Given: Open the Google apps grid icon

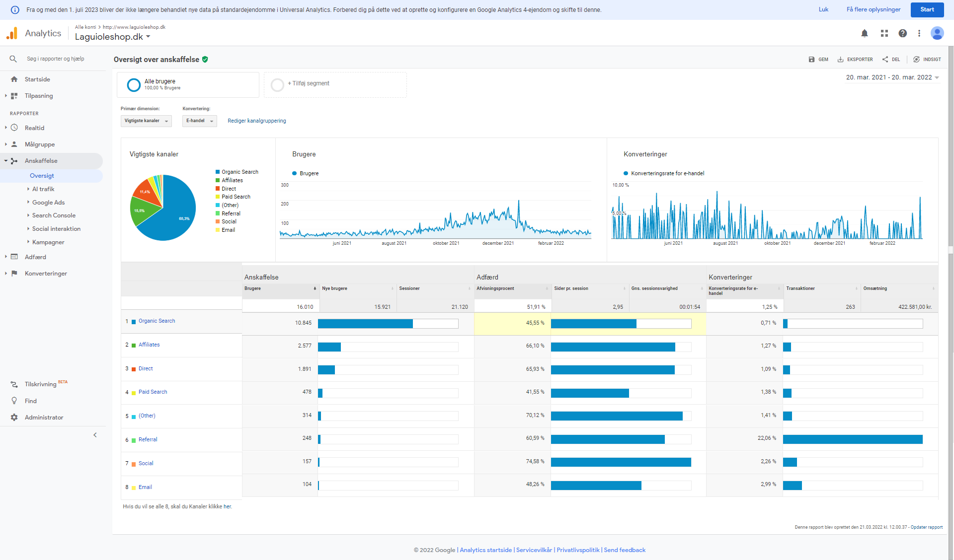Looking at the screenshot, I should coord(884,33).
